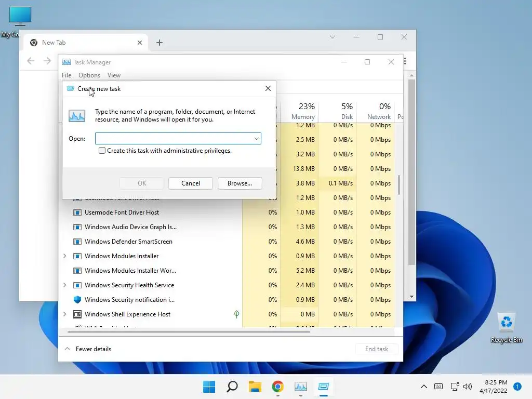Click Windows Shell Experience Host icon
Screen dimensions: 532x399
pos(77,314)
